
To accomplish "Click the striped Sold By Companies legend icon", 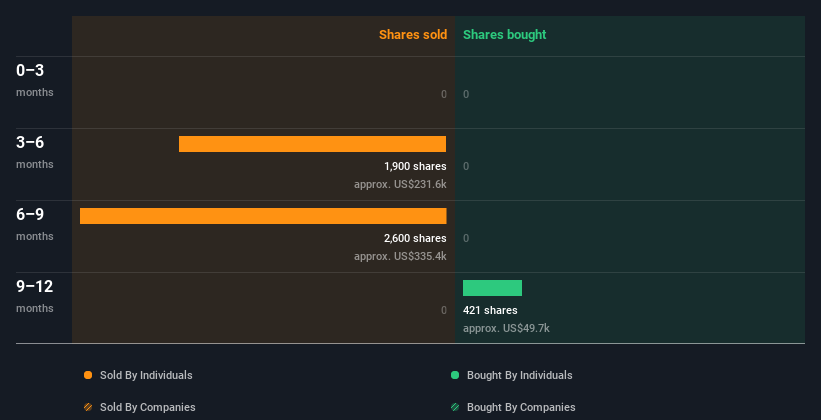I will (88, 407).
